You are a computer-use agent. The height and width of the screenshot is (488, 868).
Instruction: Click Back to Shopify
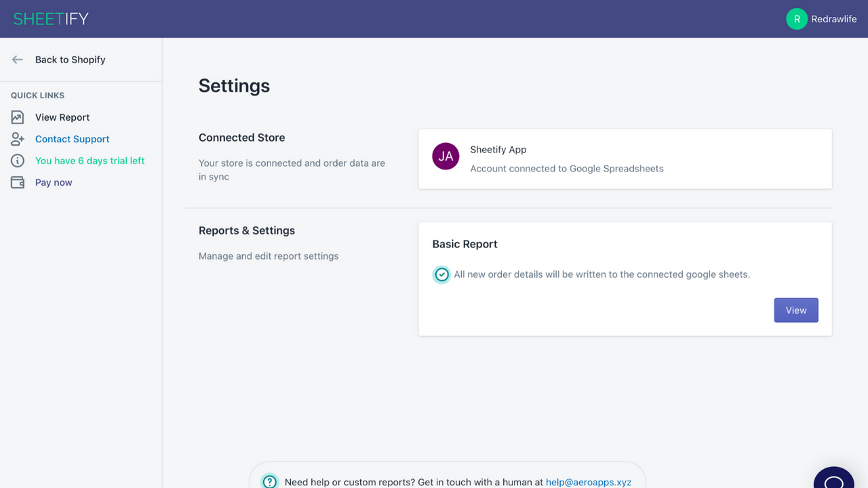[x=70, y=60]
